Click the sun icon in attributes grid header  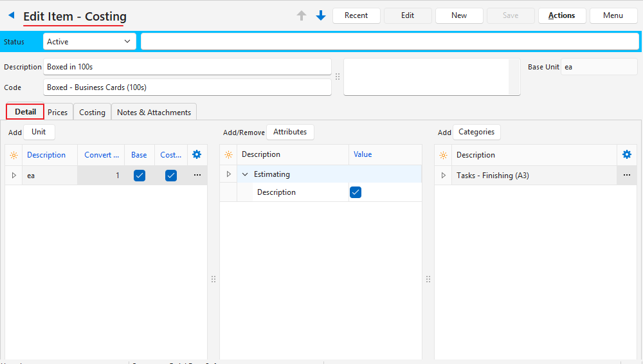point(228,155)
